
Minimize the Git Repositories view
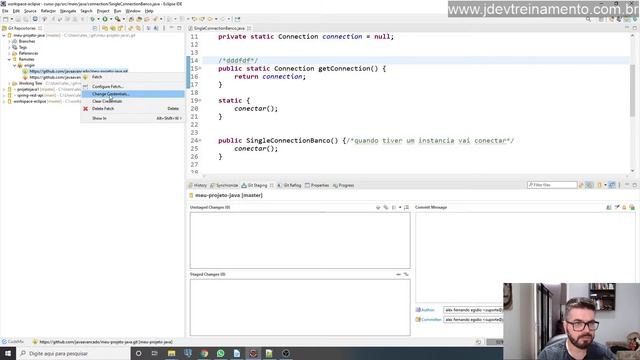click(172, 28)
